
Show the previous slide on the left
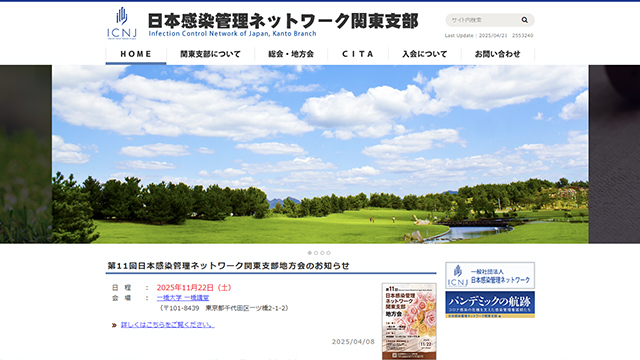tap(26, 154)
